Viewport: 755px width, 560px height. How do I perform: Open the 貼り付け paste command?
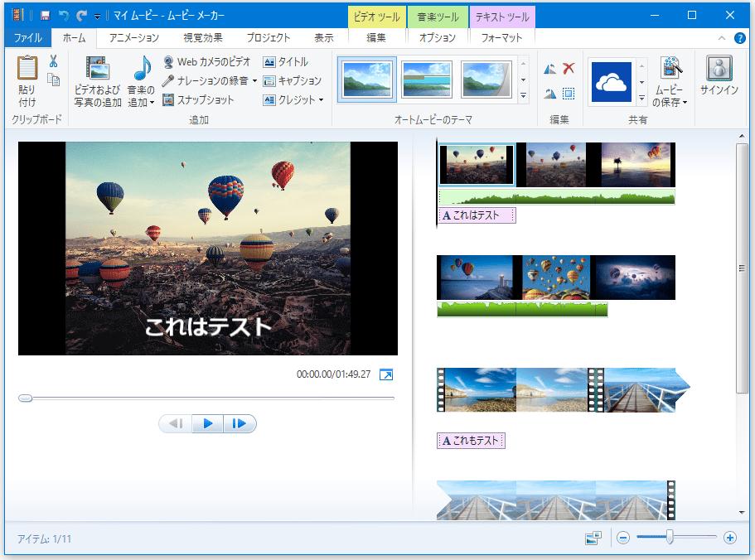[x=27, y=79]
